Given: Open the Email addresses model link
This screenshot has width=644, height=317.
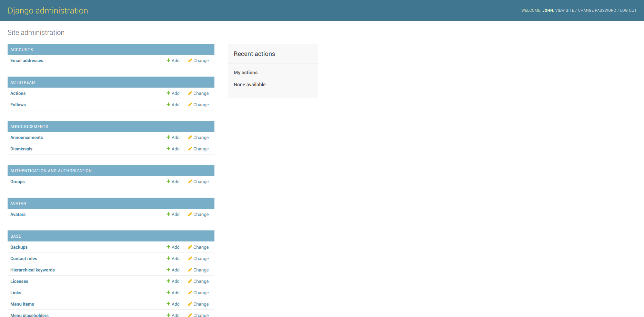Looking at the screenshot, I should 27,61.
